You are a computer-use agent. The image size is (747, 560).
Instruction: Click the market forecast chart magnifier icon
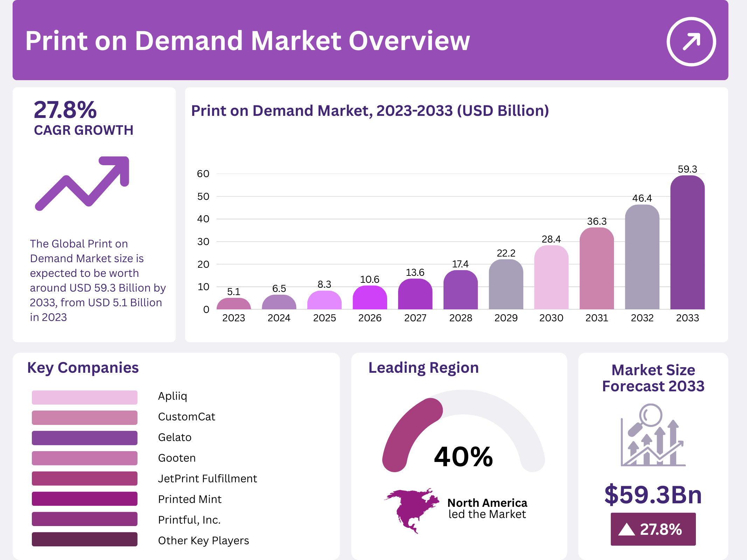point(652,435)
